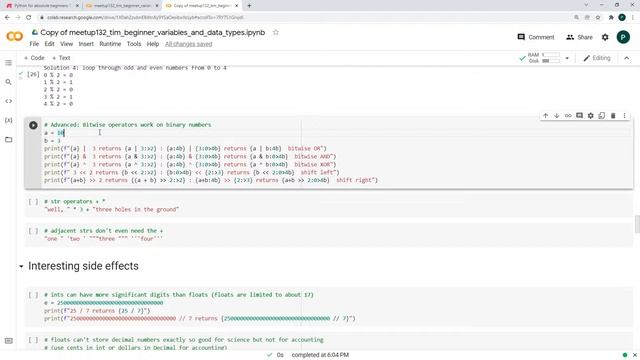Open the View menu
640x360 pixels.
tap(67, 44)
